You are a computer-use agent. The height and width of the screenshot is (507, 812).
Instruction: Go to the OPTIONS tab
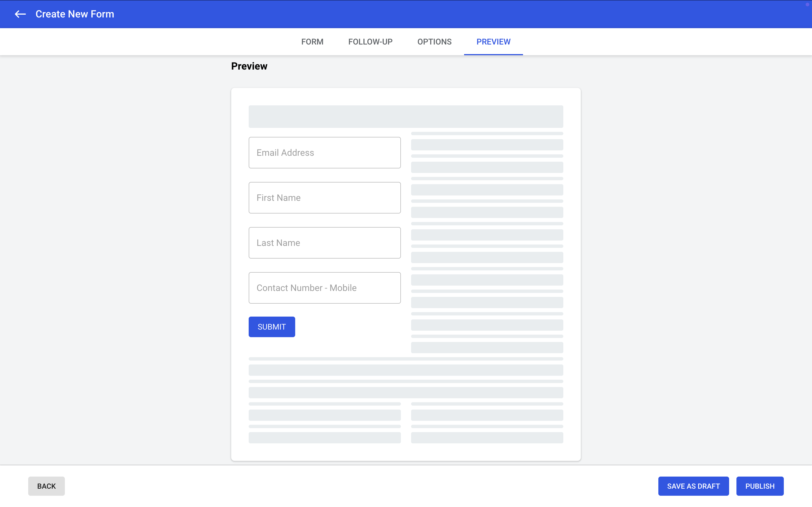point(434,42)
